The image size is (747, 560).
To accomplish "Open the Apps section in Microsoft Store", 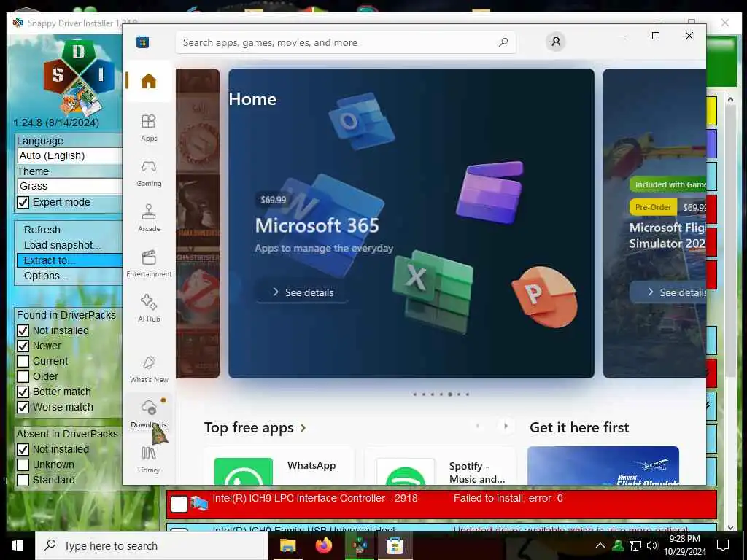I will pyautogui.click(x=149, y=127).
